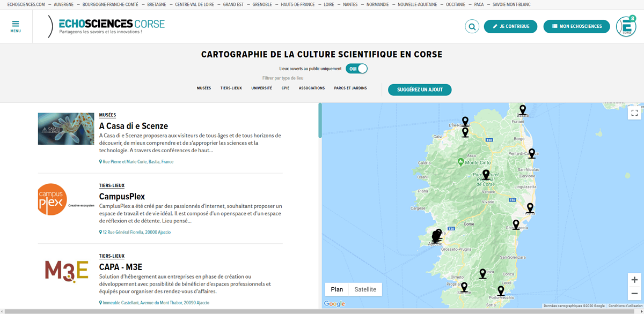The height and width of the screenshot is (314, 644).
Task: Filter by PARCS ET JARDINS
Action: coord(350,88)
